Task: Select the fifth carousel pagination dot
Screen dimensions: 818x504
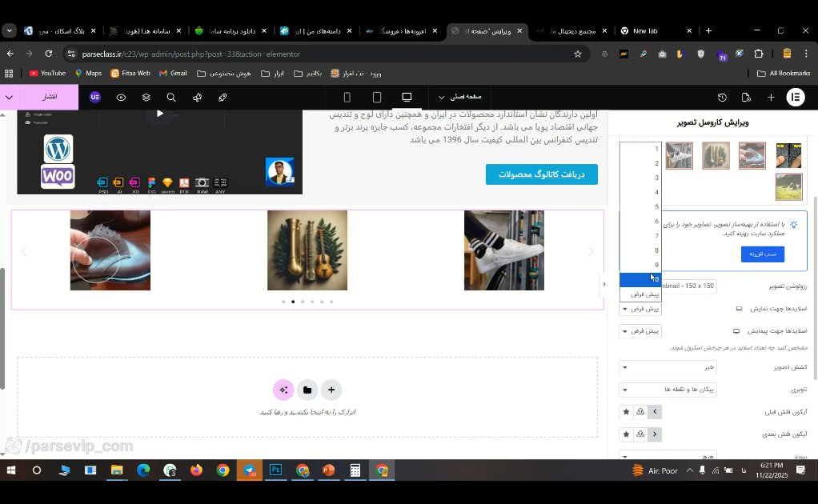Action: click(x=322, y=302)
